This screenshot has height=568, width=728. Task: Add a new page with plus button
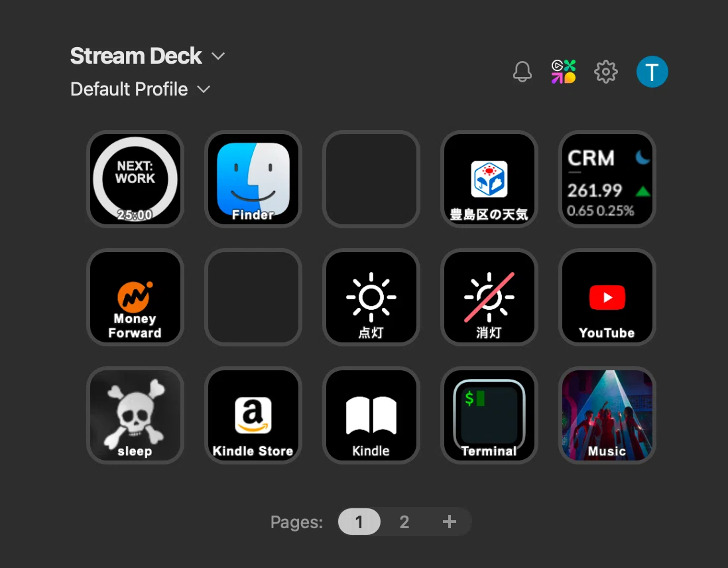click(449, 522)
